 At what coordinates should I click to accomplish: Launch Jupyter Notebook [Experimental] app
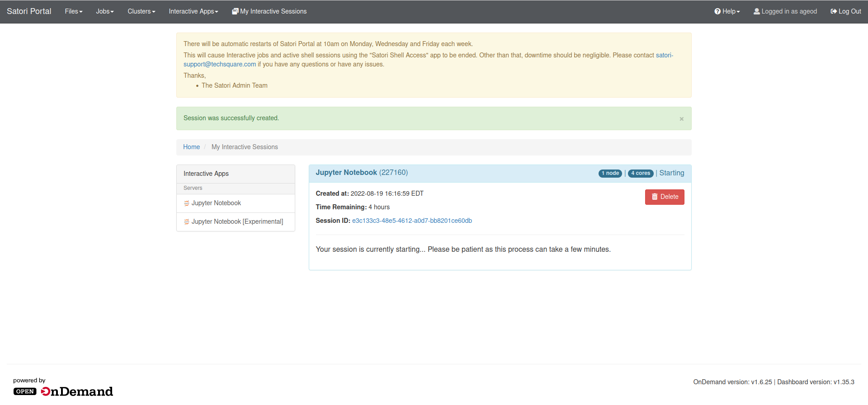[x=236, y=222]
